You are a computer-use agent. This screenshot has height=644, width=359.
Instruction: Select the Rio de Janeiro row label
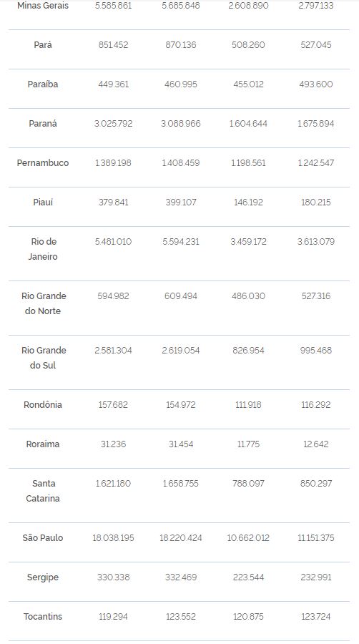43,249
